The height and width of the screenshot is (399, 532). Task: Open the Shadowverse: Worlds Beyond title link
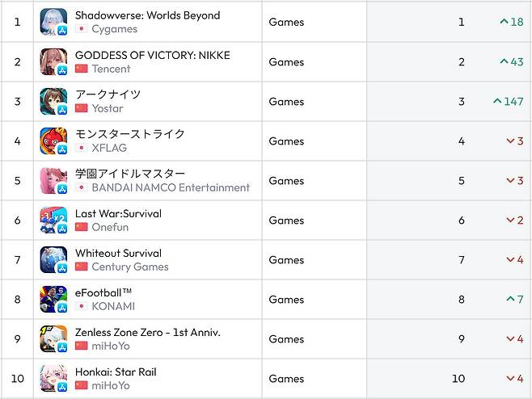[x=147, y=15]
